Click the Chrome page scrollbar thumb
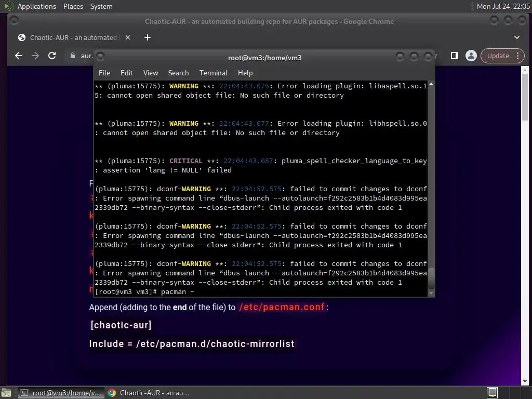The image size is (532, 399). (x=525, y=97)
